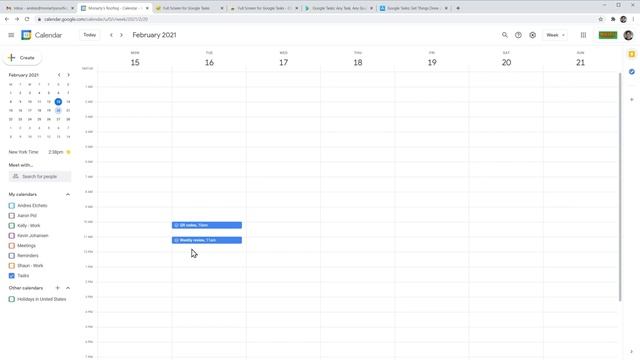Screen dimensions: 640x360
Task: Show the Reminders calendar
Action: [x=12, y=256]
